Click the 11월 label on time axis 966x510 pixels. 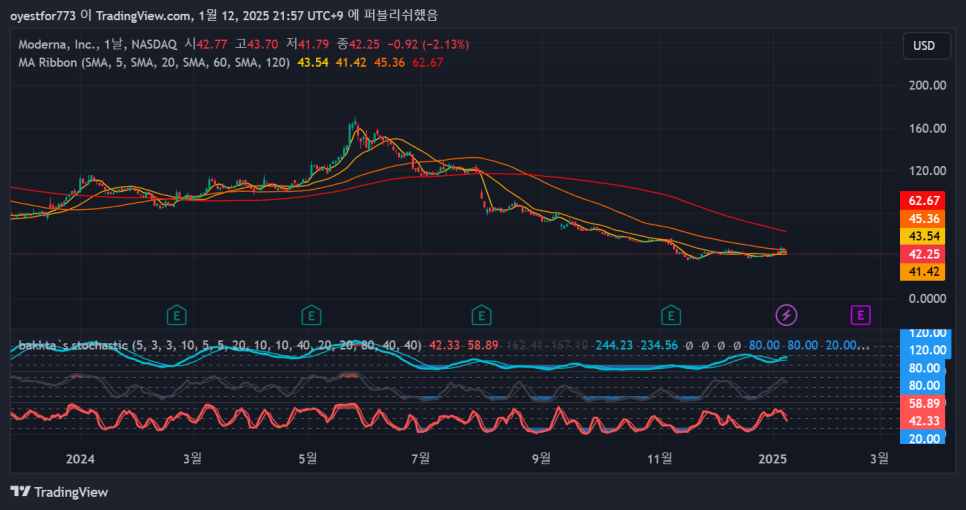click(x=660, y=459)
